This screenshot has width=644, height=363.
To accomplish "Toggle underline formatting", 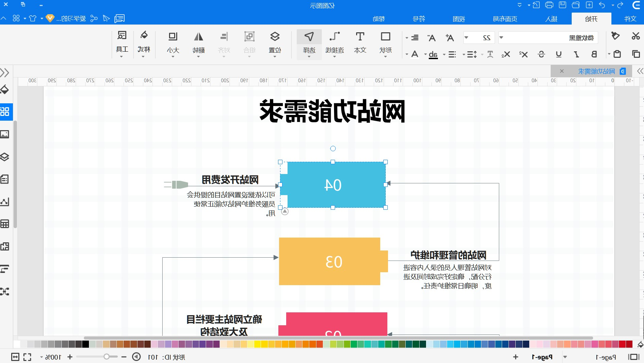I will 558,54.
